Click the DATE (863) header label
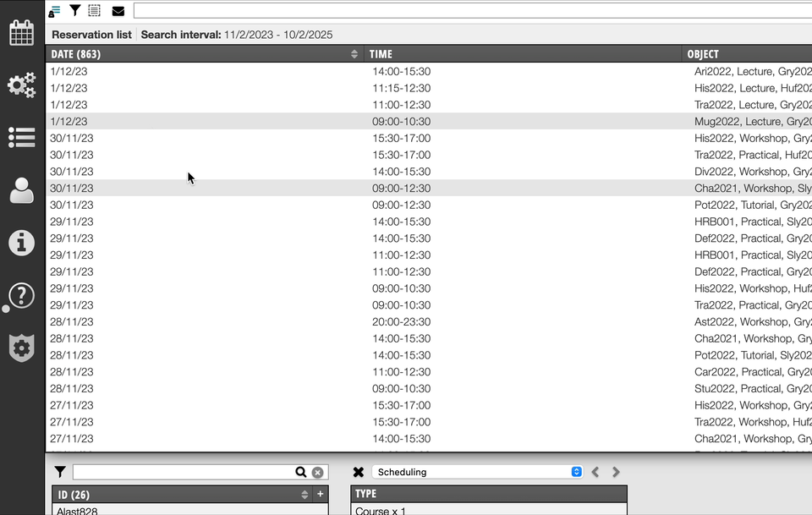The image size is (812, 515). (75, 54)
